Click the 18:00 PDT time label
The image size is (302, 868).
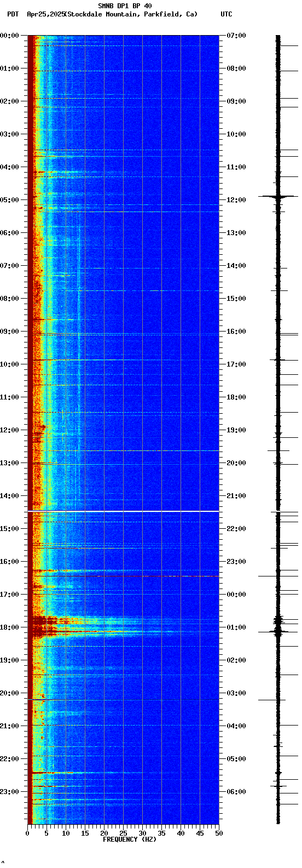9,627
